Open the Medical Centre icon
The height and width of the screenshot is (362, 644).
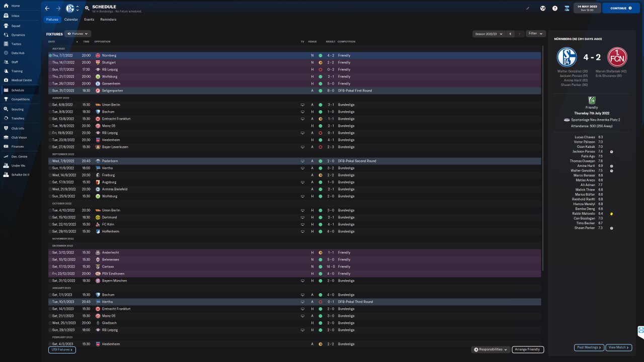6,80
